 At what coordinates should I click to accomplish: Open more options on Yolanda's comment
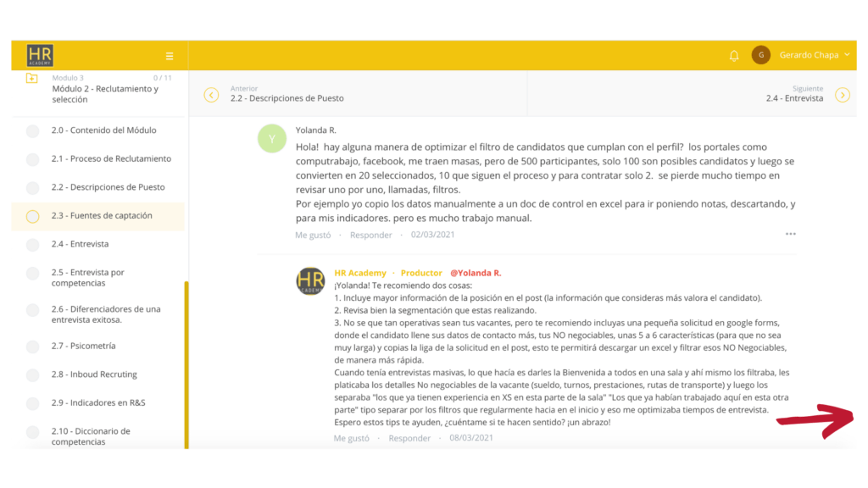tap(791, 234)
